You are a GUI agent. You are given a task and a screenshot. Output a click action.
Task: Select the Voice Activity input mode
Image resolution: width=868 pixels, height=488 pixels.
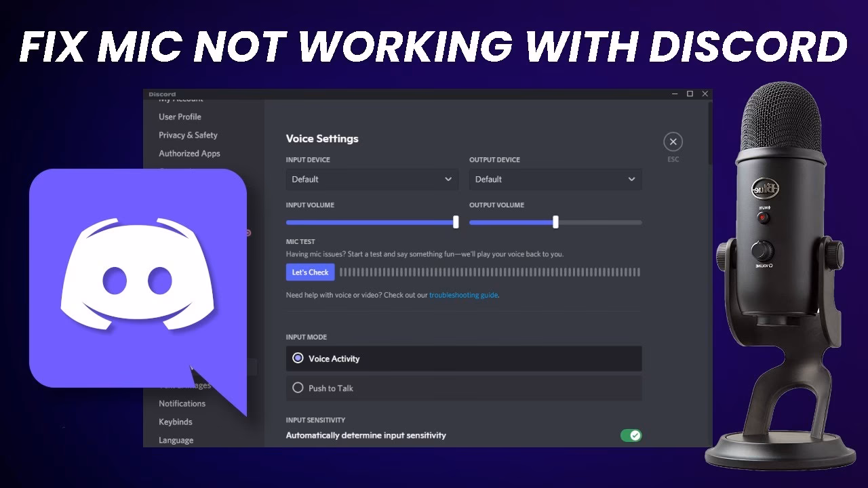(464, 359)
